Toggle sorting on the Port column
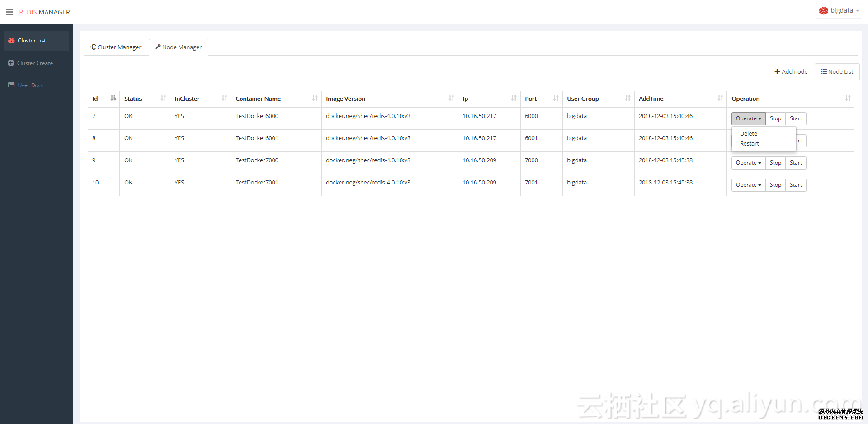 pos(555,98)
